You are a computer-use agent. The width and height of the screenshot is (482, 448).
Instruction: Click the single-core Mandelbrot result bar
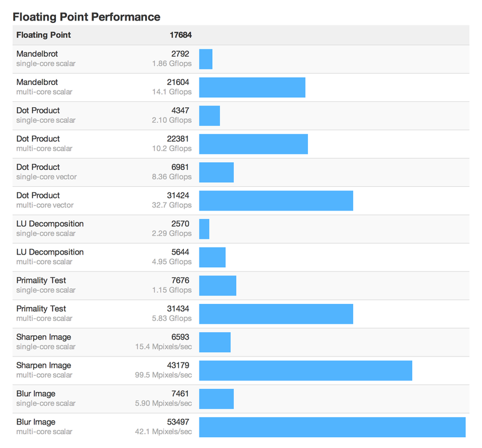(x=206, y=59)
